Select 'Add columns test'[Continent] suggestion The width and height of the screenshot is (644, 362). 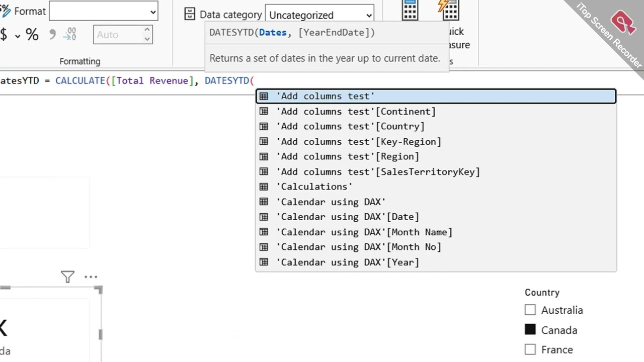click(436, 111)
